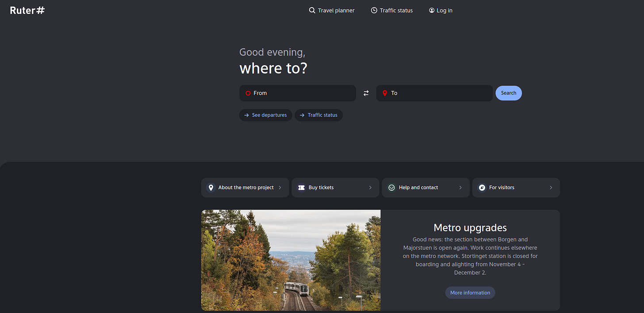Open Log in from top navigation
This screenshot has width=644, height=313.
tap(441, 10)
